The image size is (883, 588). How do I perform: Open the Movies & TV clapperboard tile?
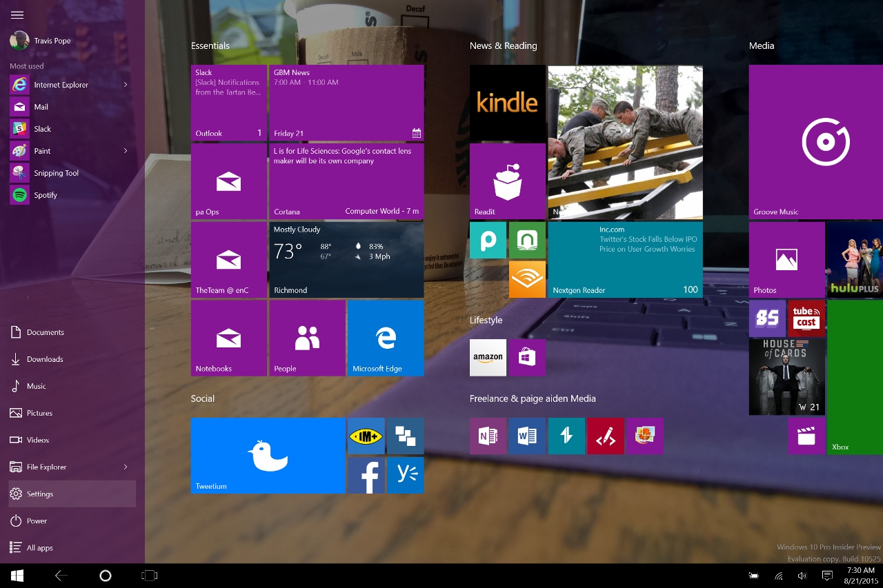coord(806,436)
